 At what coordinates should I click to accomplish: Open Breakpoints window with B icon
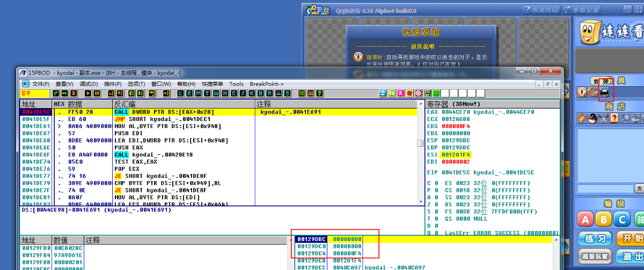point(260,93)
